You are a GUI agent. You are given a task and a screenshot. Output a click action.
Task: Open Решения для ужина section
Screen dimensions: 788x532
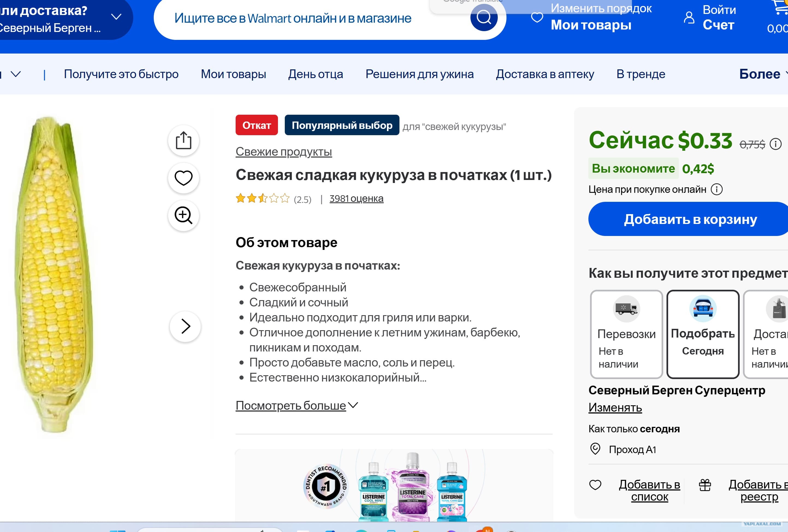(x=419, y=74)
